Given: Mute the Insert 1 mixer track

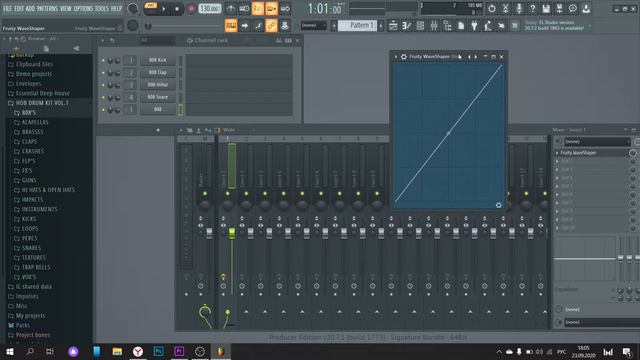Looking at the screenshot, I should pyautogui.click(x=228, y=193).
